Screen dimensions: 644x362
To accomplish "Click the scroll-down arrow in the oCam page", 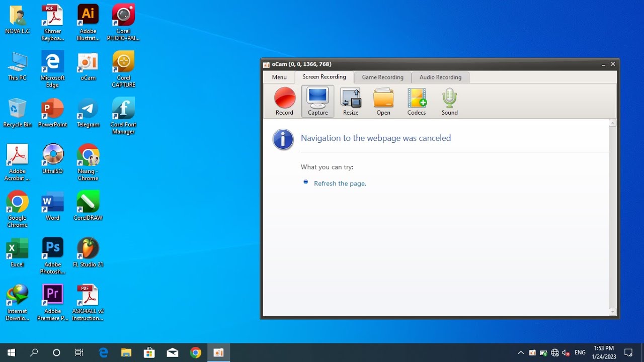I will 612,312.
